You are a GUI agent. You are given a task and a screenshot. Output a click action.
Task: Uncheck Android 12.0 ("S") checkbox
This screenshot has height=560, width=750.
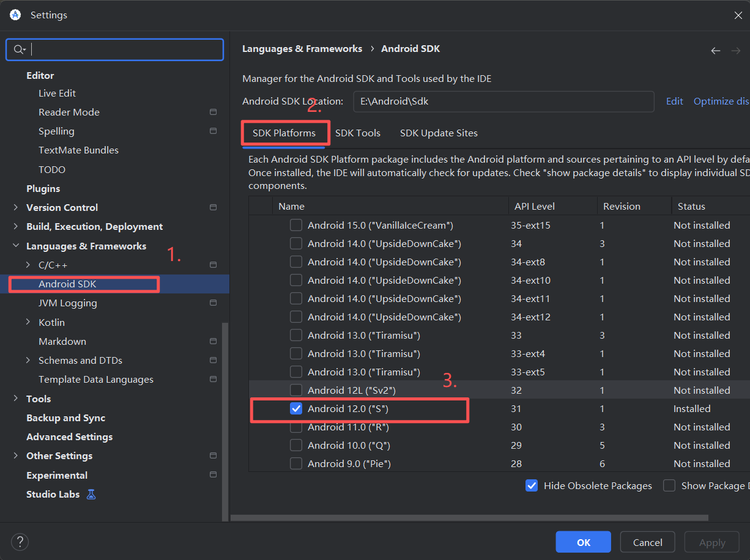[296, 409]
